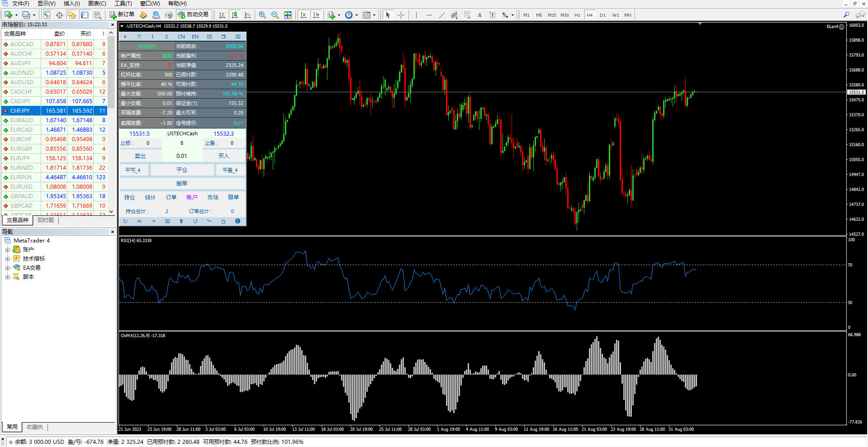Select the crosshair tool

pyautogui.click(x=401, y=15)
